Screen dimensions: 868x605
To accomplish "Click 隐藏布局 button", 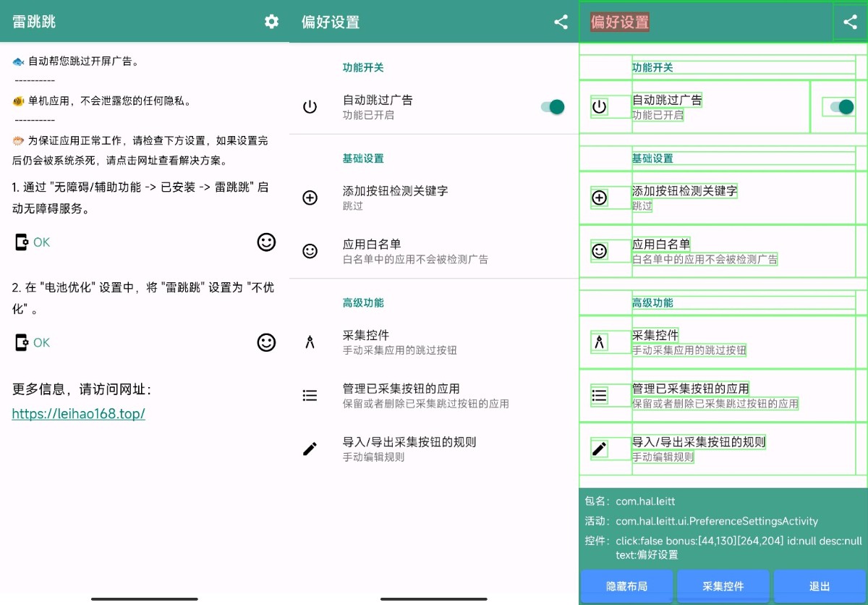I will click(626, 586).
